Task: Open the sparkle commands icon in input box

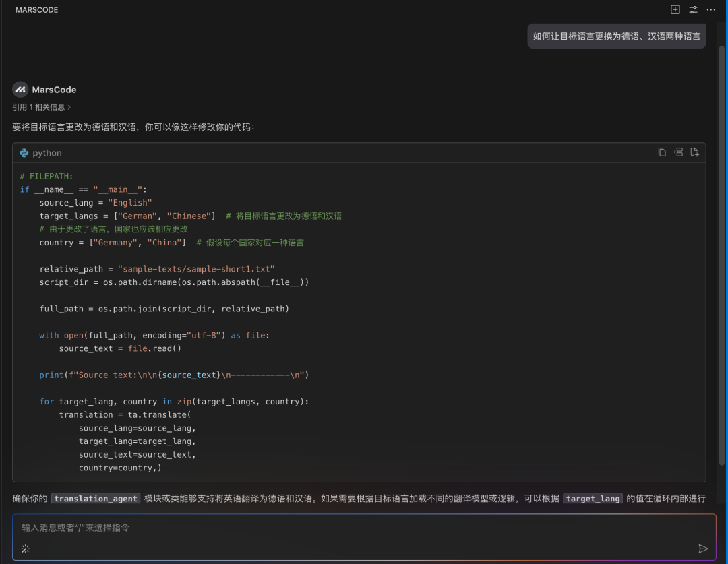Action: (26, 549)
